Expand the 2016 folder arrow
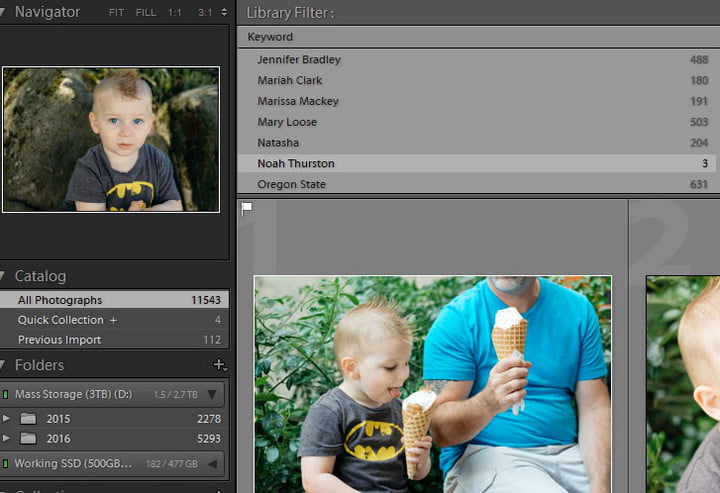The width and height of the screenshot is (720, 493). 6,438
